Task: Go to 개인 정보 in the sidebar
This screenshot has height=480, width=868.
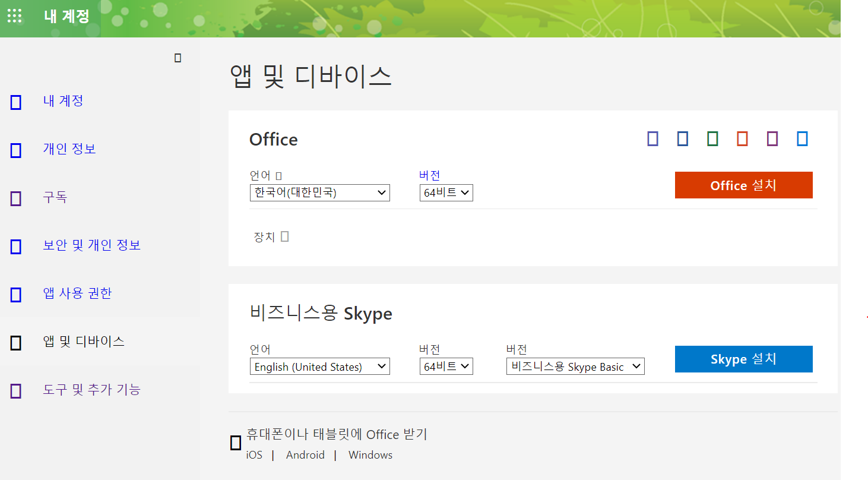Action: 69,149
